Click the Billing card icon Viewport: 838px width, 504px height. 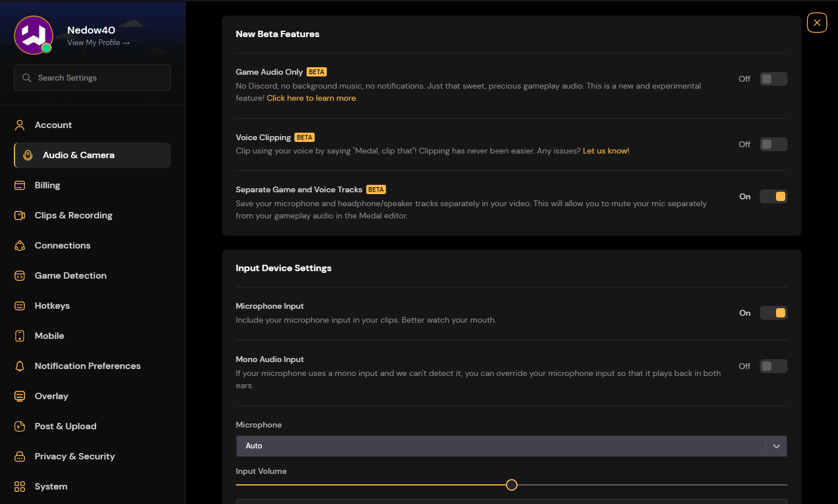point(20,185)
